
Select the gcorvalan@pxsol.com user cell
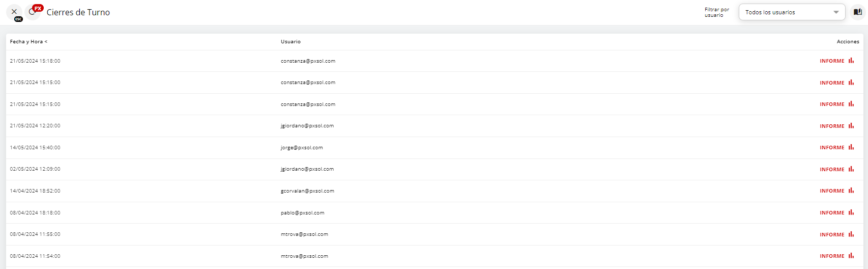[307, 191]
